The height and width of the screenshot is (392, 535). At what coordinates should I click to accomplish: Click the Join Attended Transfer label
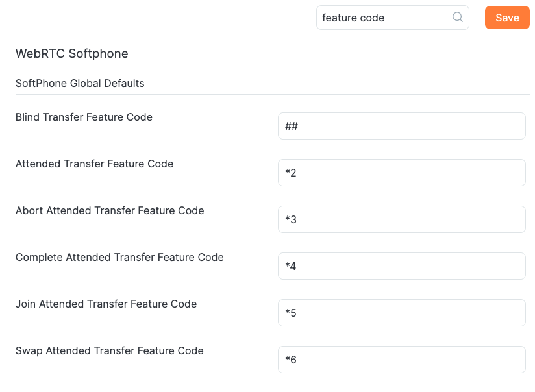(x=105, y=304)
